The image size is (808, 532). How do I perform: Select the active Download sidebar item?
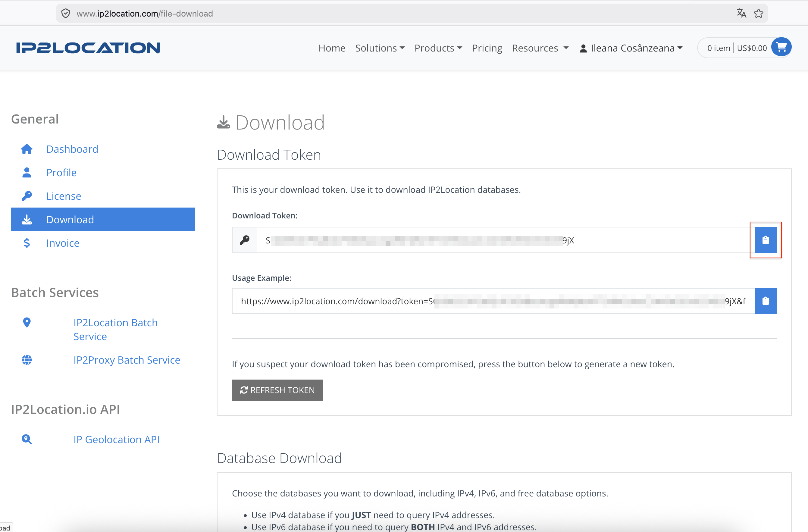103,219
